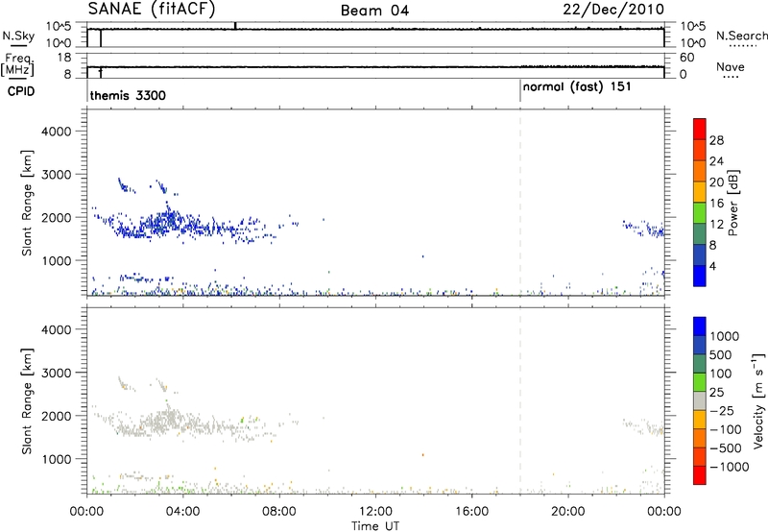This screenshot has width=768, height=532.
Task: Select the Power [dB] colorbar title
Action: click(x=732, y=203)
